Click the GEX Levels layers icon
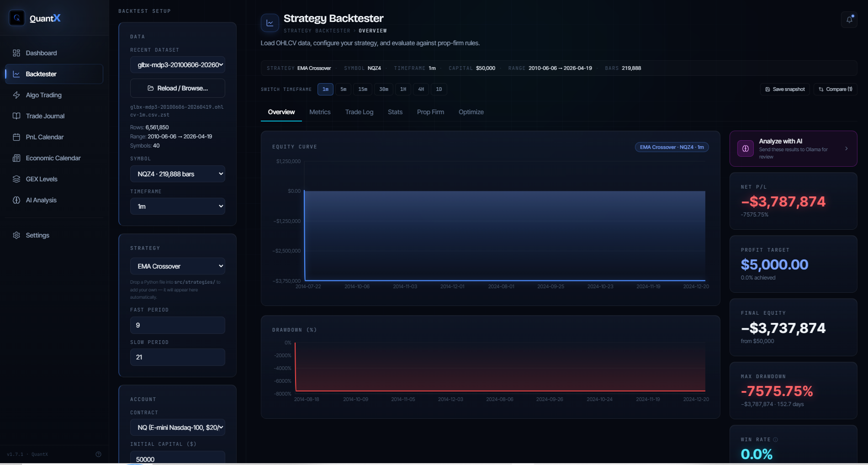The height and width of the screenshot is (465, 868). (16, 179)
